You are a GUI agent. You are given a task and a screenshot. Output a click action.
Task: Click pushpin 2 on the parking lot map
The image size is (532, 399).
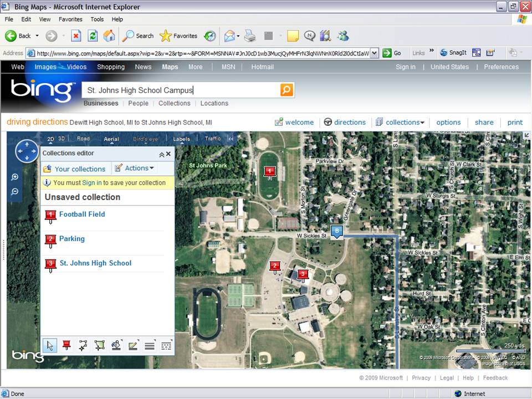tap(275, 267)
